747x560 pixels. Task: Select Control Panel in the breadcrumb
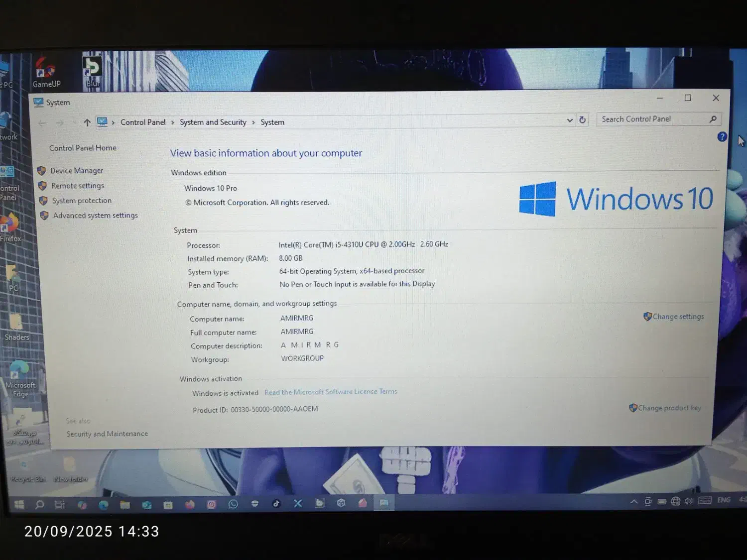(143, 122)
